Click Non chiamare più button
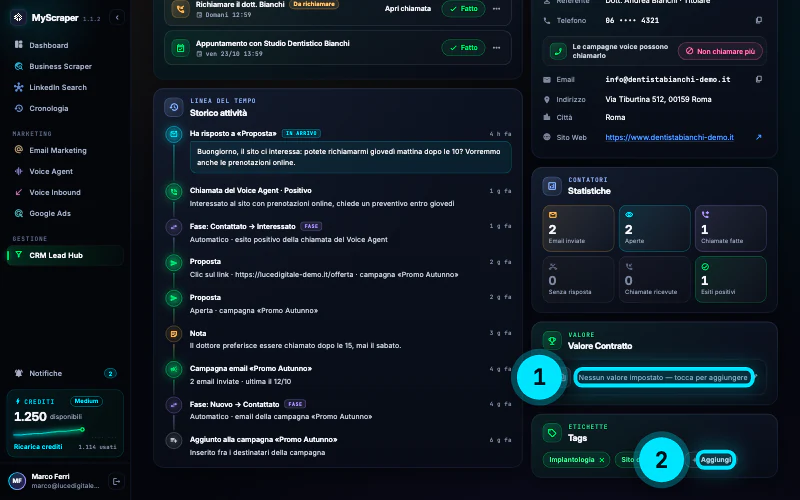The height and width of the screenshot is (500, 800). point(720,52)
